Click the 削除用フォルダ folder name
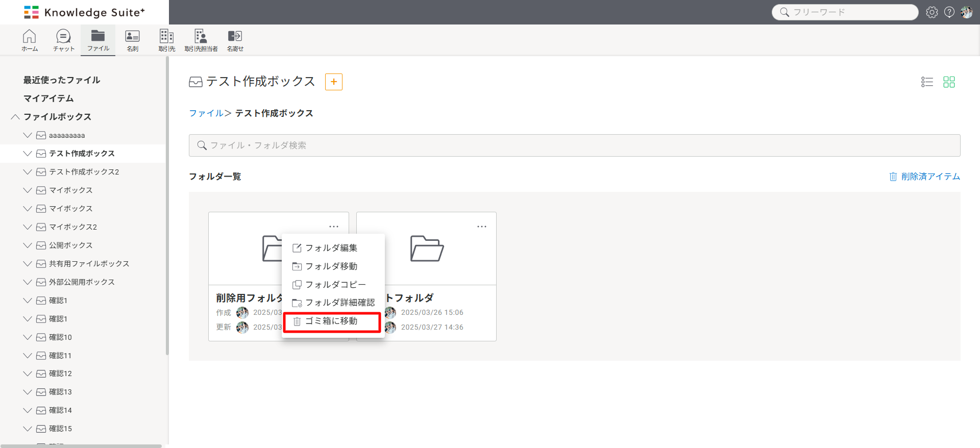Viewport: 980px width, 448px height. [x=249, y=298]
